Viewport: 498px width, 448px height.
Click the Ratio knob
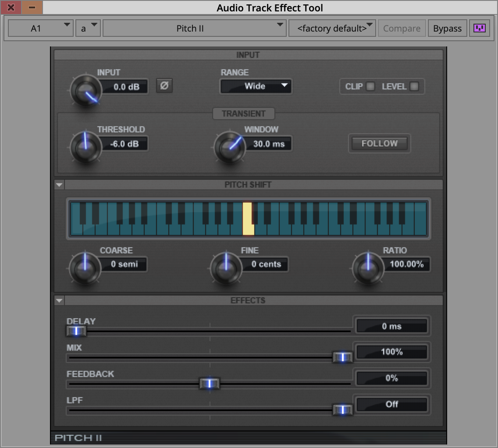368,268
